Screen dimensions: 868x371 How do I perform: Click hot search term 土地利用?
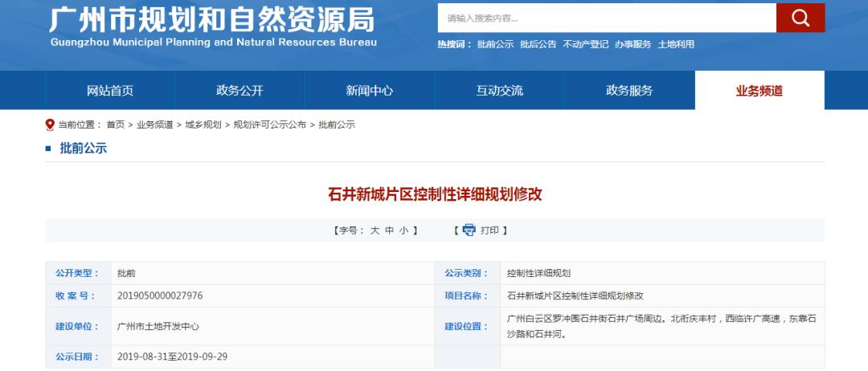pyautogui.click(x=676, y=45)
